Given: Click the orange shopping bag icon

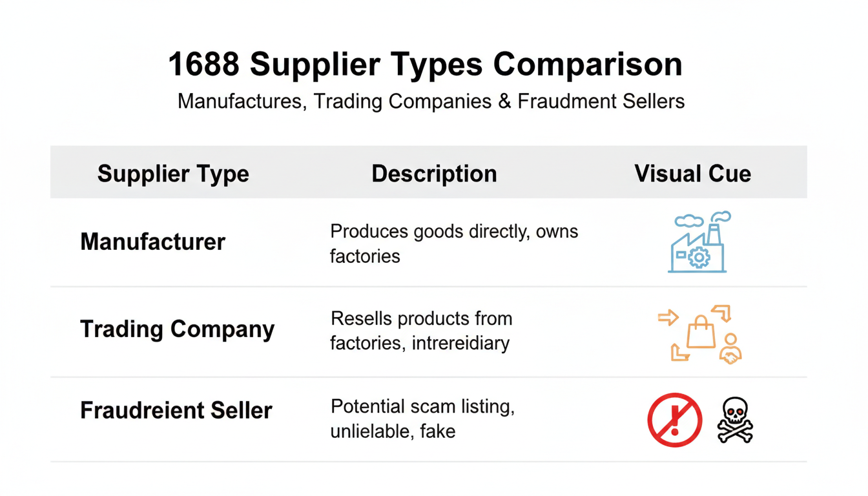Looking at the screenshot, I should point(701,333).
